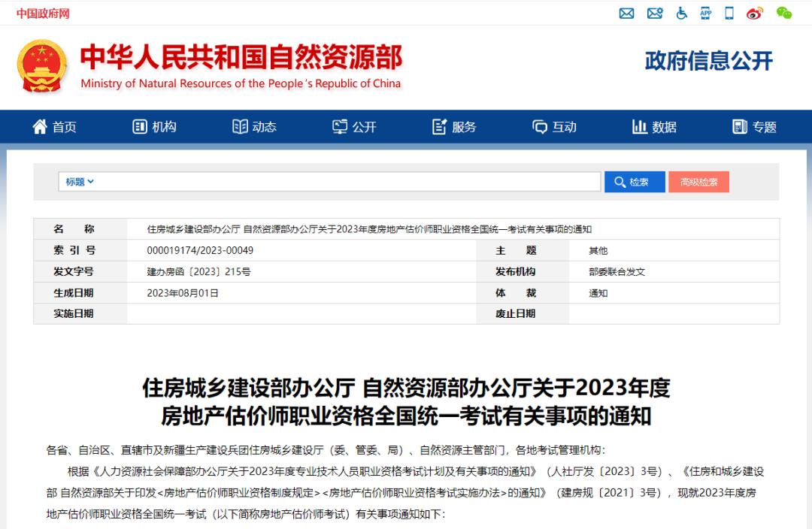Click the monitor icon beside 公开
This screenshot has width=812, height=529.
pos(340,126)
